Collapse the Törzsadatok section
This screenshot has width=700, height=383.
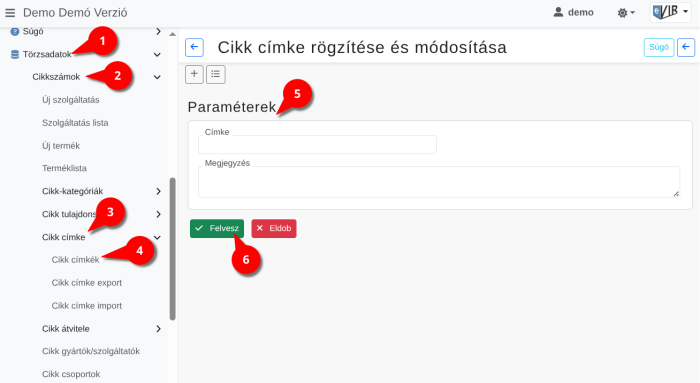tap(157, 54)
